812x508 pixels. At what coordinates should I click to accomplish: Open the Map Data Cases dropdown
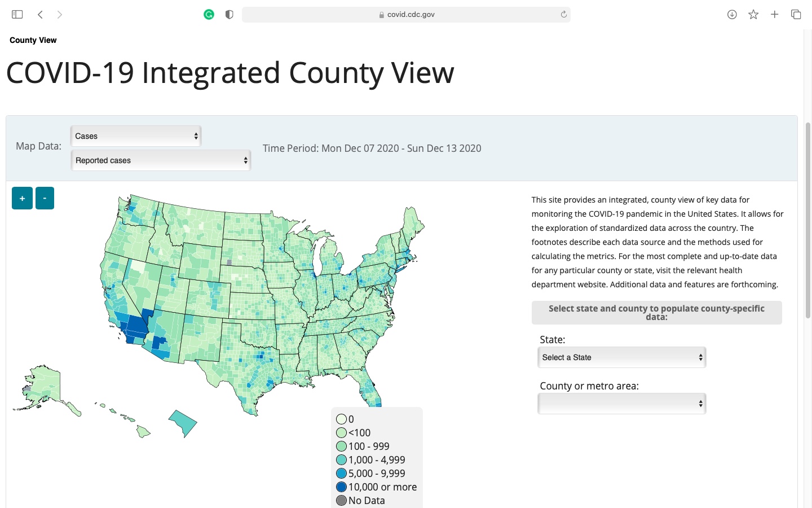(135, 135)
